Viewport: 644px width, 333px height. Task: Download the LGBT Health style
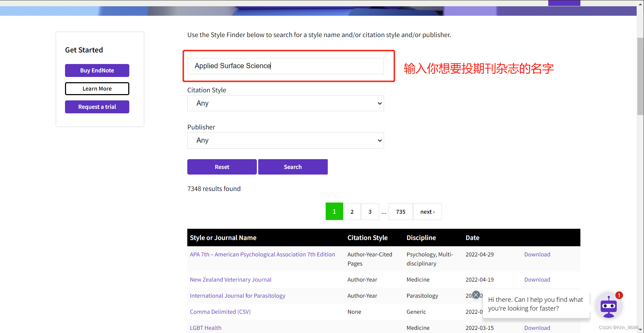(537, 328)
